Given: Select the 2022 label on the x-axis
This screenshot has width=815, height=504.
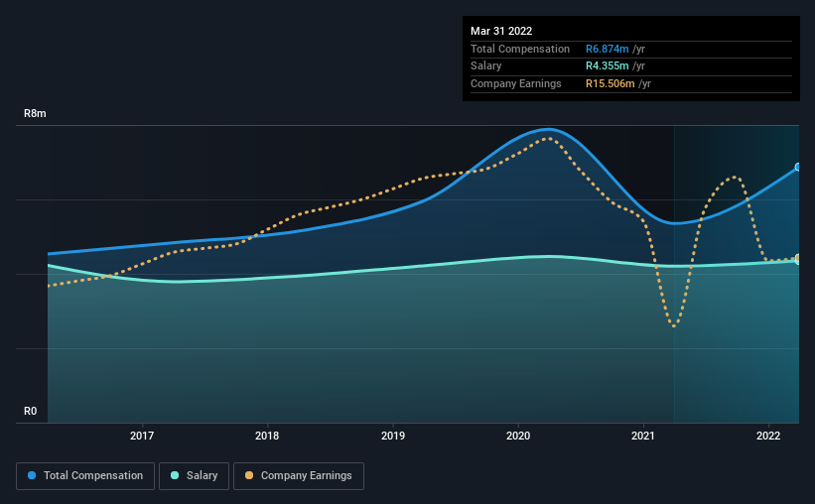Looking at the screenshot, I should coord(768,436).
